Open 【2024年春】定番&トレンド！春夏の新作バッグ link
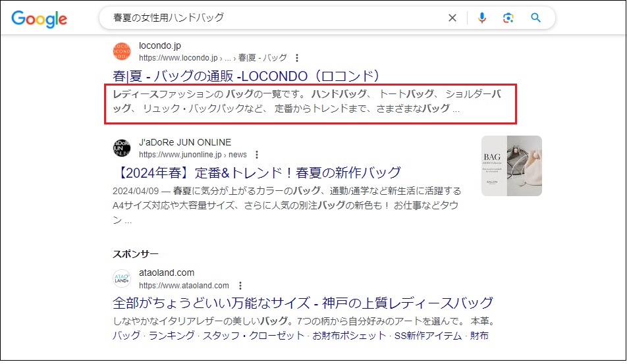This screenshot has width=627, height=364. [257, 172]
